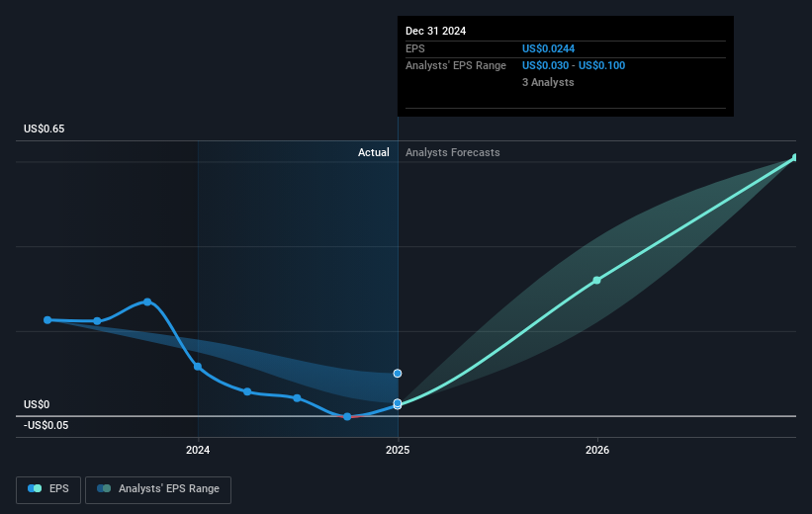Click the US$0.0244 EPS value in tooltip
Screen dimensions: 812x514
click(x=548, y=48)
